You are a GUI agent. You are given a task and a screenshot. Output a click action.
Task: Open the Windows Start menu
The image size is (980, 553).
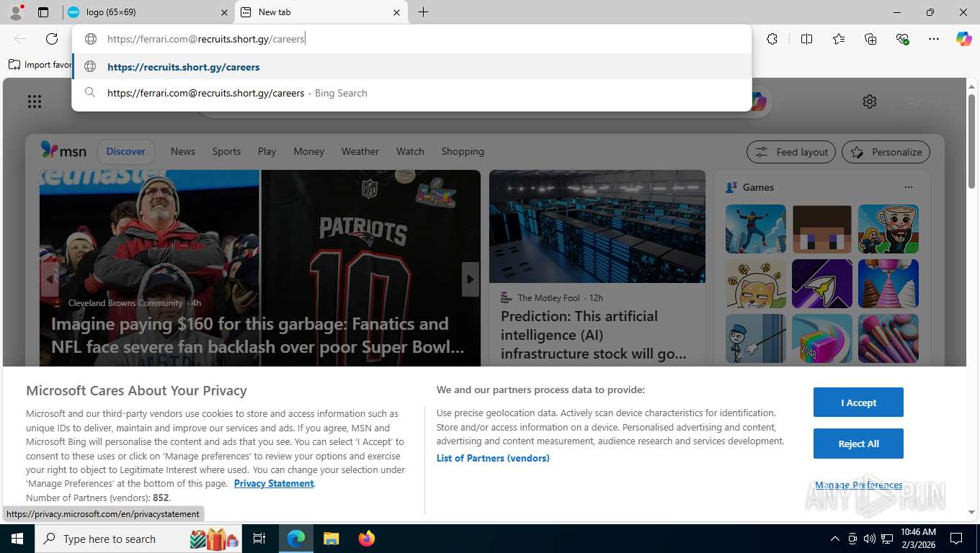[x=17, y=539]
